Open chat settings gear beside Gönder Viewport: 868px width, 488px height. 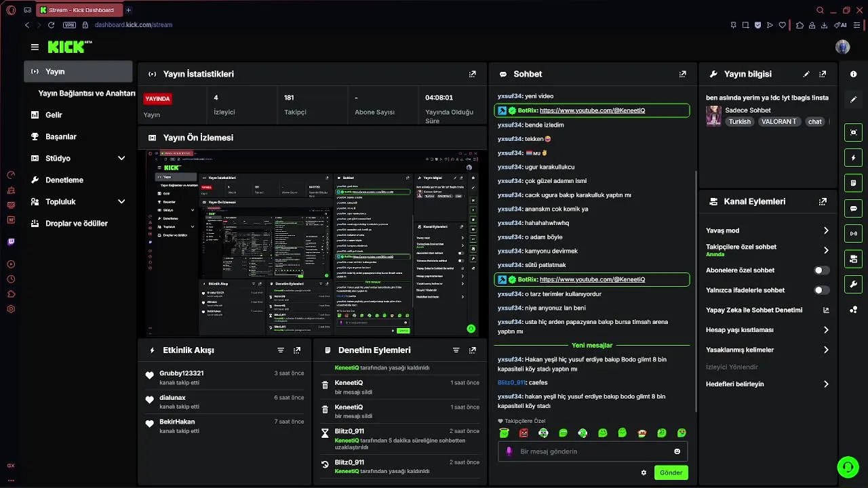coord(644,472)
